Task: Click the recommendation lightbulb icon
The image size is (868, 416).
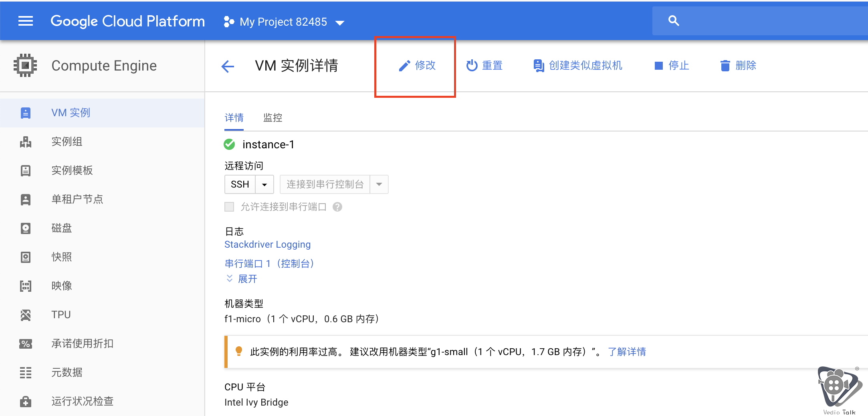Action: (239, 351)
